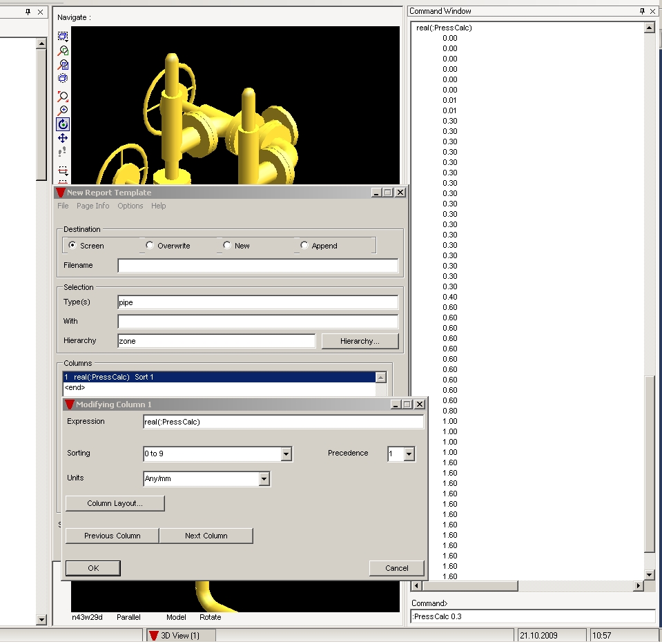
Task: Toggle the rotate view tool
Action: [63, 124]
